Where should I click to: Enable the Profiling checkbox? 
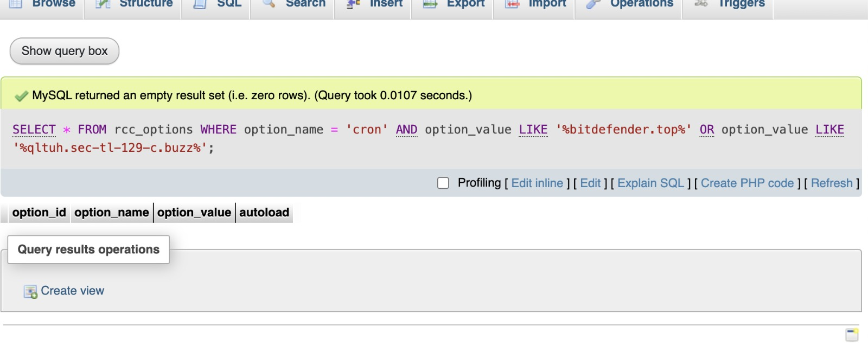pos(443,183)
